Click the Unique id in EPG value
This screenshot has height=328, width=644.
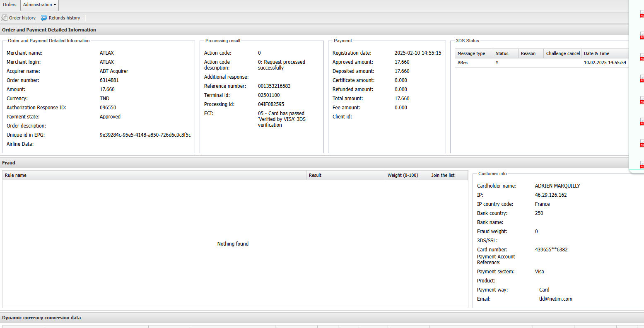[145, 135]
